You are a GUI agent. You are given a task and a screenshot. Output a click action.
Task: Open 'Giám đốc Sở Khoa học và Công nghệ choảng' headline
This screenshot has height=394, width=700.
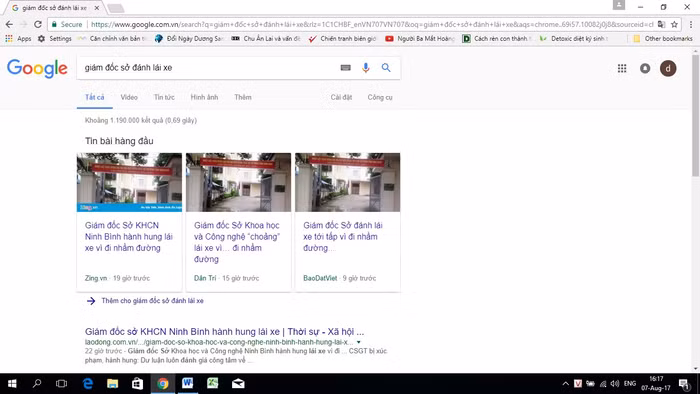[x=238, y=242]
